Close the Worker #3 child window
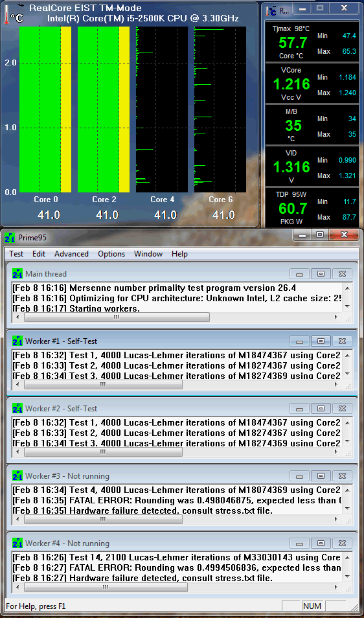 (342, 475)
